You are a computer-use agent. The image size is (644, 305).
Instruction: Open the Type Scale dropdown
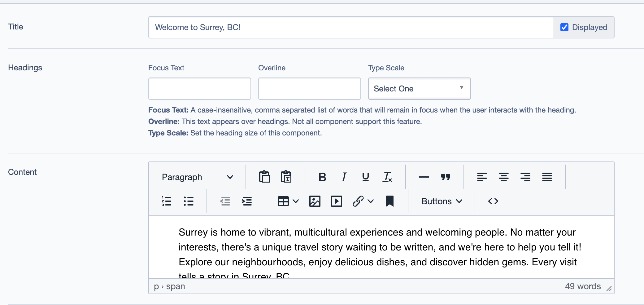coord(419,89)
